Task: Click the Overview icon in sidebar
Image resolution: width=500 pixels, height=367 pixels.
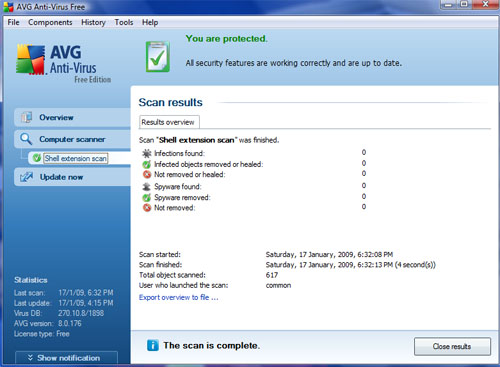Action: [27, 117]
